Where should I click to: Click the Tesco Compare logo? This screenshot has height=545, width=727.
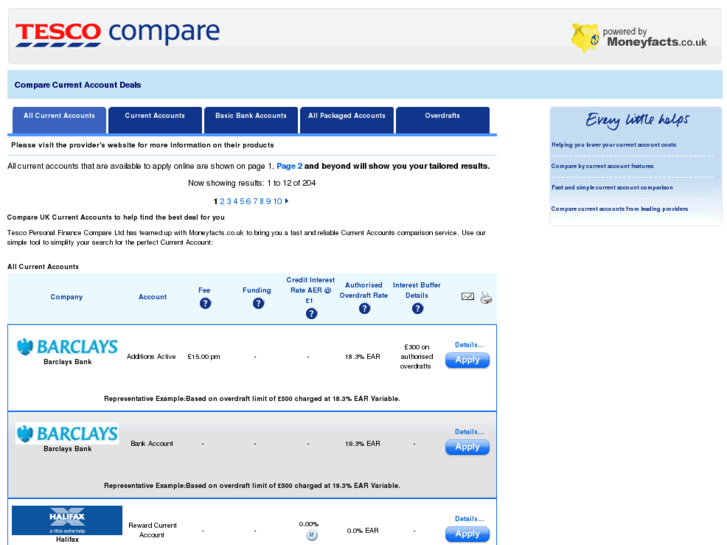[x=118, y=33]
